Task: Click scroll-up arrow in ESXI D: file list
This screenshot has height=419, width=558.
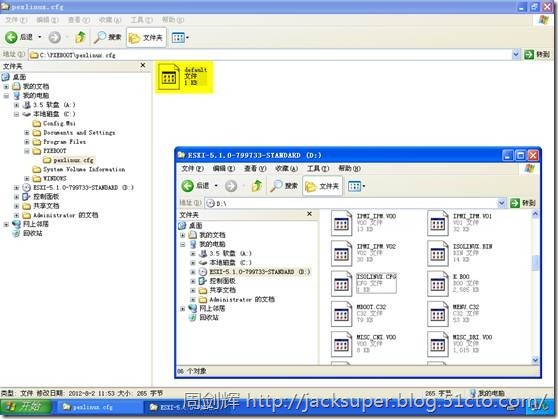Action: [535, 214]
